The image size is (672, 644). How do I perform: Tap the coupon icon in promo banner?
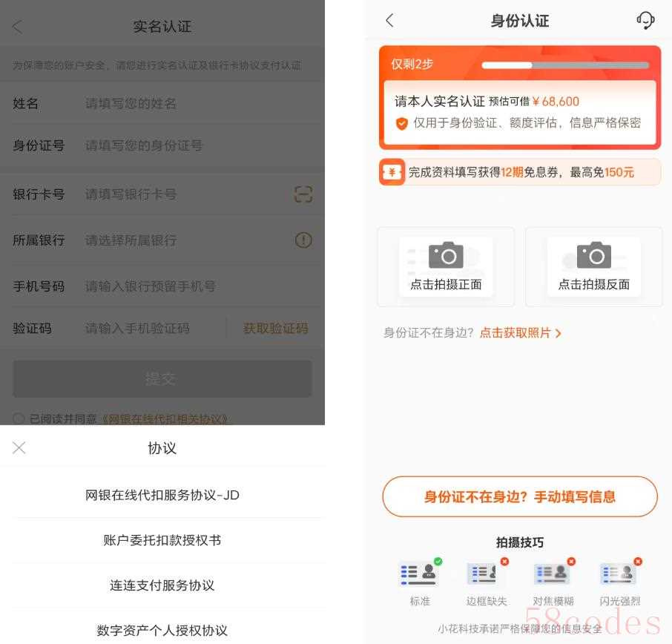click(392, 172)
